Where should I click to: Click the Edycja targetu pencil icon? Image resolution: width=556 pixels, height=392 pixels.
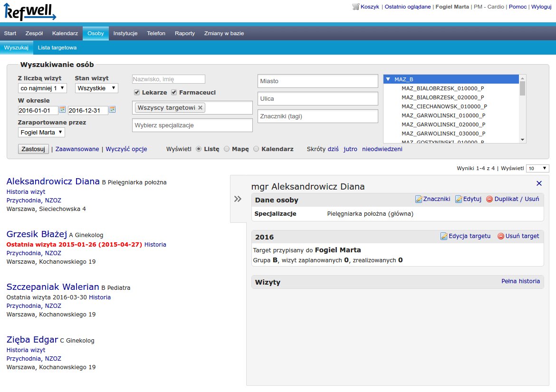point(443,236)
